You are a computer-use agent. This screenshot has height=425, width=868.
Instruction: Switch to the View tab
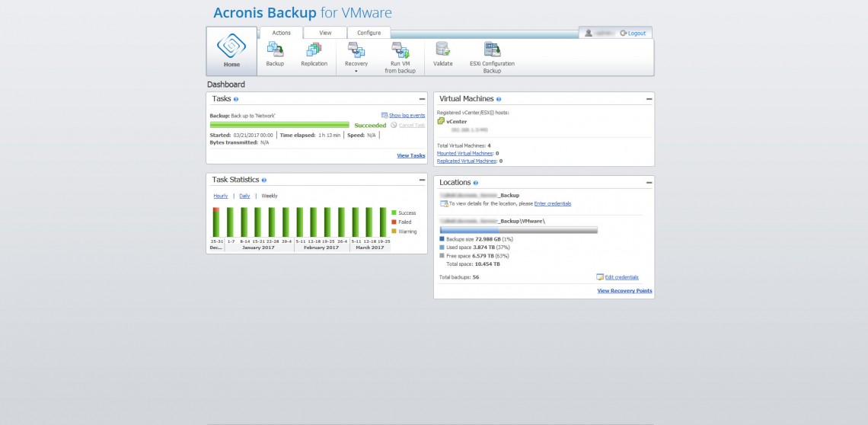click(326, 33)
